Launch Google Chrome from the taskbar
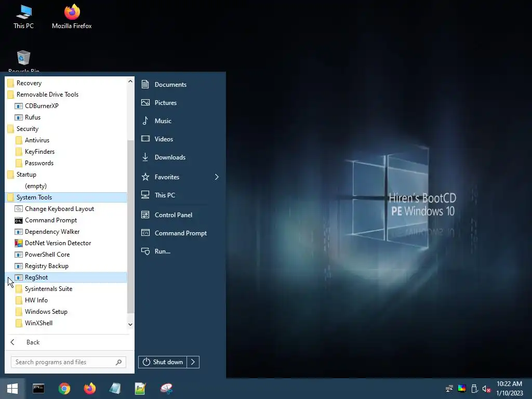This screenshot has height=399, width=532. pyautogui.click(x=64, y=389)
